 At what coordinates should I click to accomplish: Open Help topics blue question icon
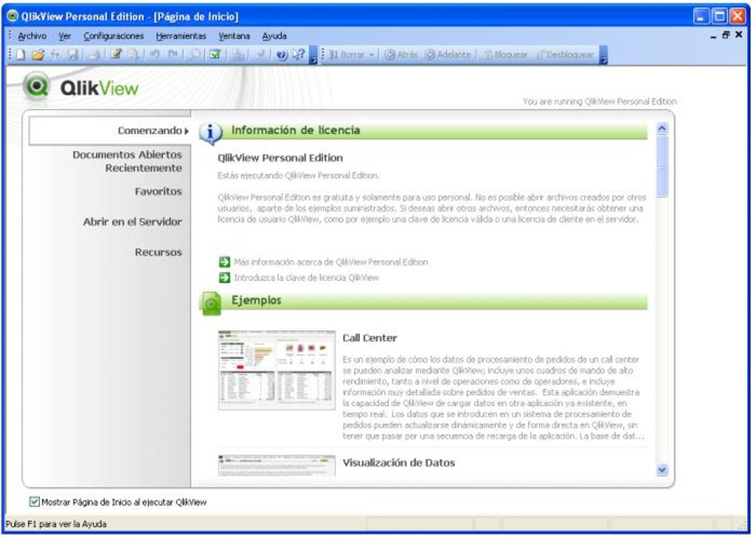pyautogui.click(x=282, y=55)
